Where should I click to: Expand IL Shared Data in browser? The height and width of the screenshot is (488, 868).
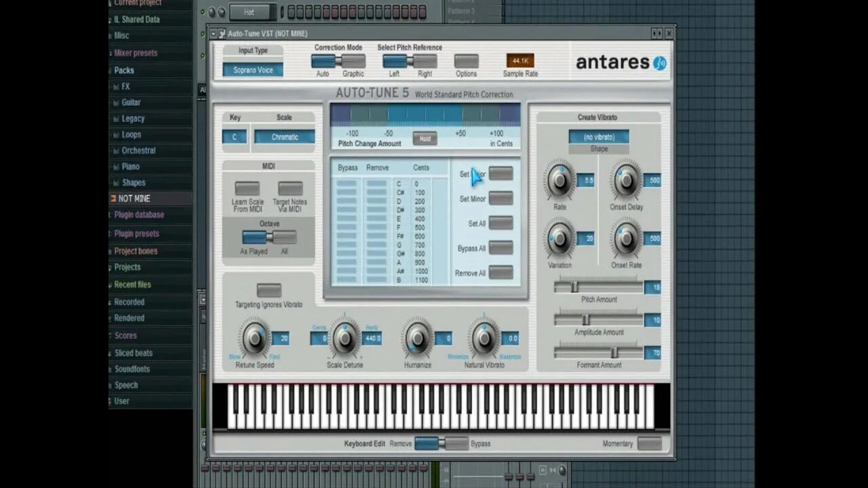click(x=136, y=20)
